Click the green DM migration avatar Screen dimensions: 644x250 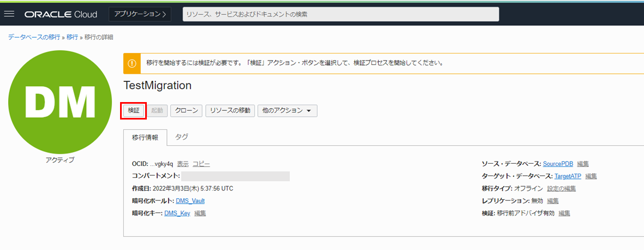60,104
